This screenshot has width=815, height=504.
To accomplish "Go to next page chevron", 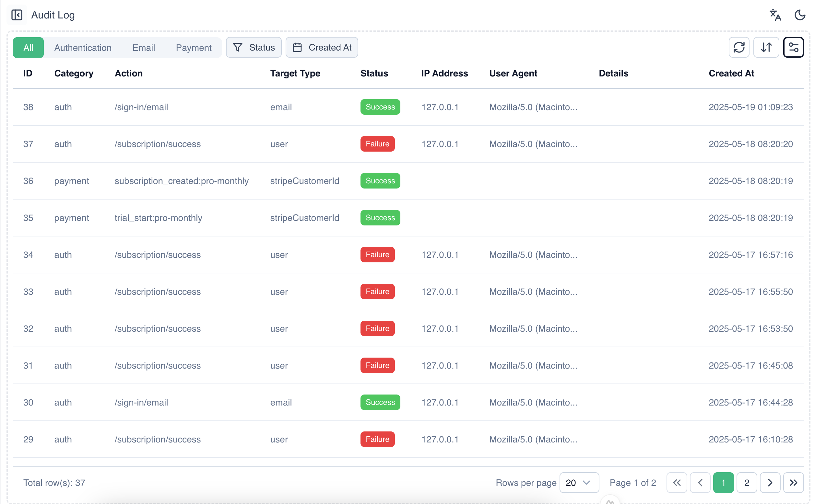I will click(x=770, y=482).
